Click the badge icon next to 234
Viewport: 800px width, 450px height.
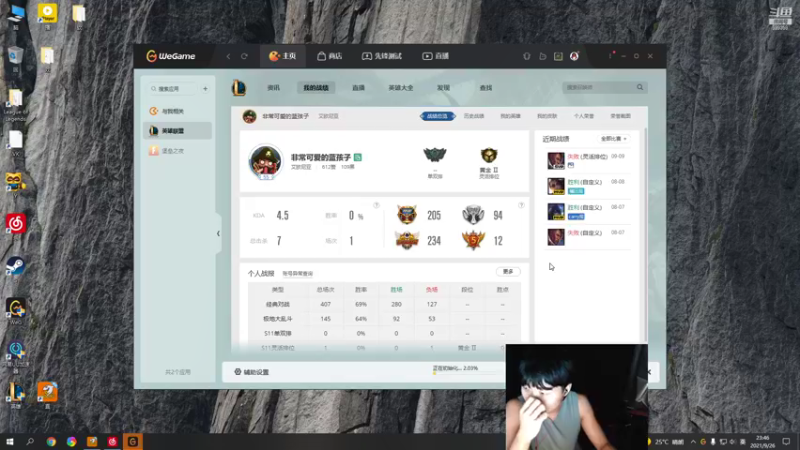coord(407,240)
